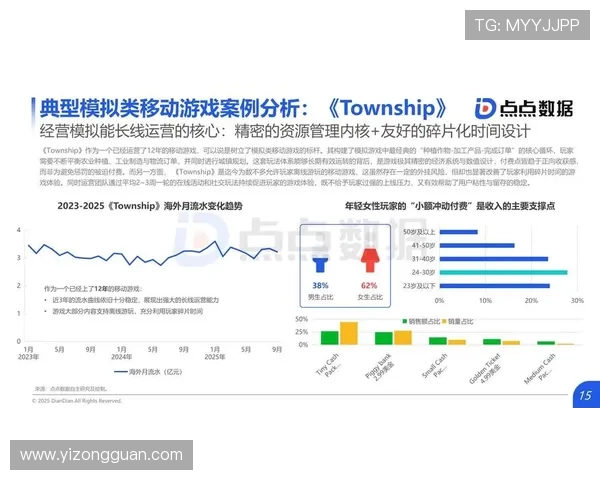The image size is (600, 480).
Task: Click the 1月 2023年 axis label
Action: [x=28, y=353]
